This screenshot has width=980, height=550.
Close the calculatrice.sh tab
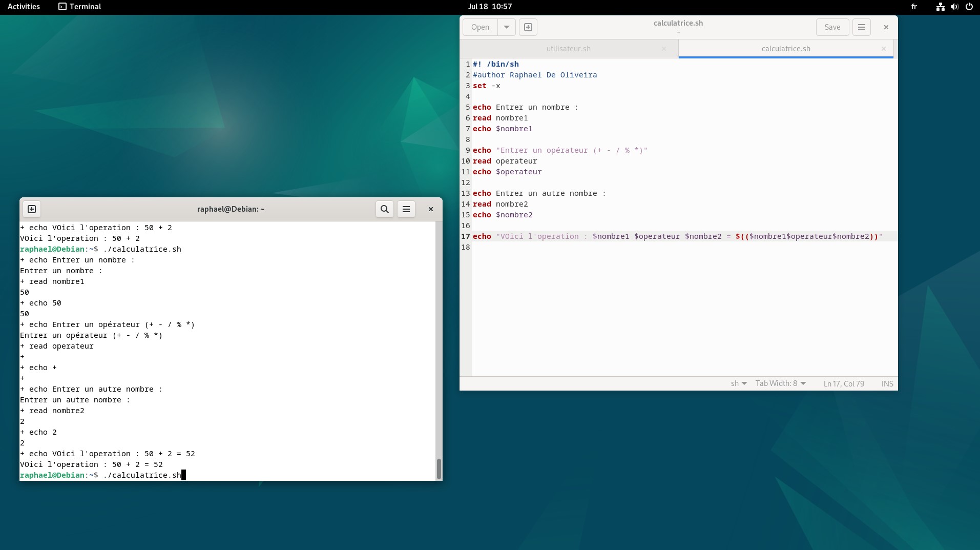[884, 49]
